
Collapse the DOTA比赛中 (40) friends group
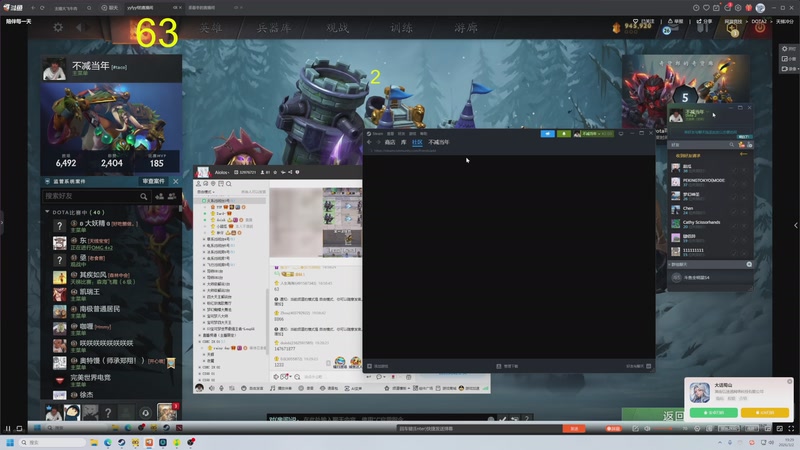pyautogui.click(x=47, y=212)
